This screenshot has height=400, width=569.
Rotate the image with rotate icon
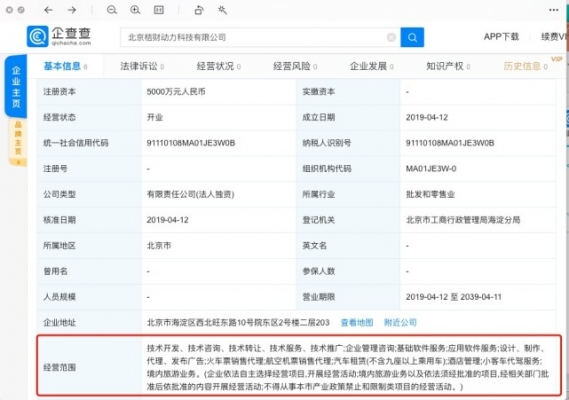point(199,10)
